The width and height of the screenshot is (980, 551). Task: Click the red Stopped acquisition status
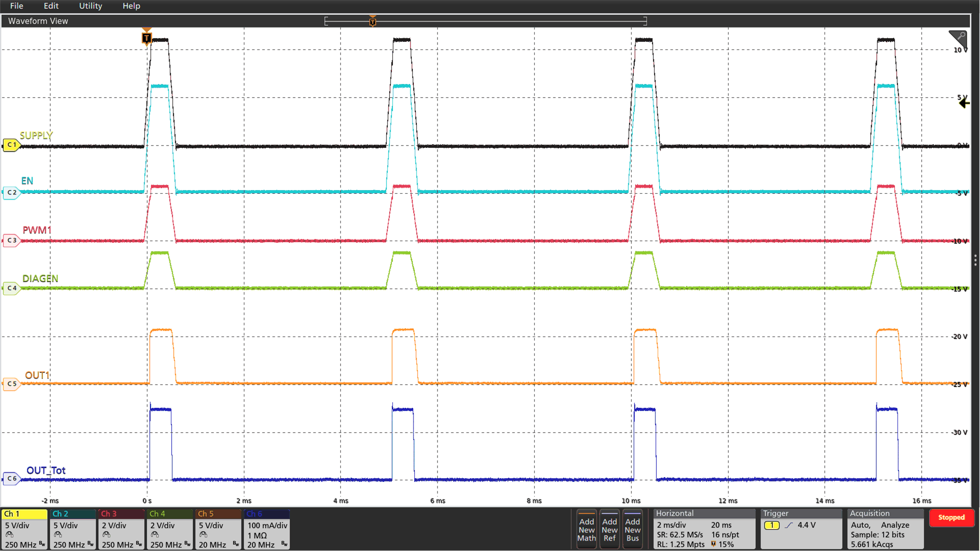(x=952, y=517)
